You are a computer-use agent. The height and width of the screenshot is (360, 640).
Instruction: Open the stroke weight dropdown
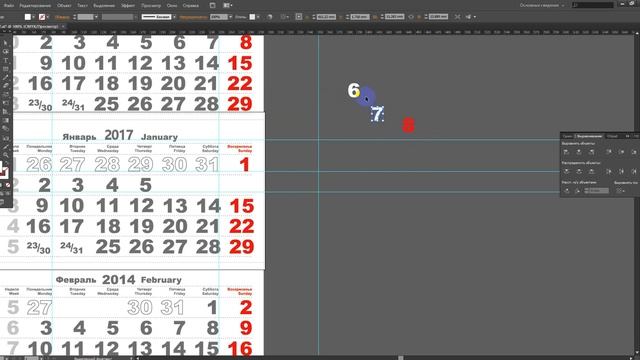click(x=96, y=17)
